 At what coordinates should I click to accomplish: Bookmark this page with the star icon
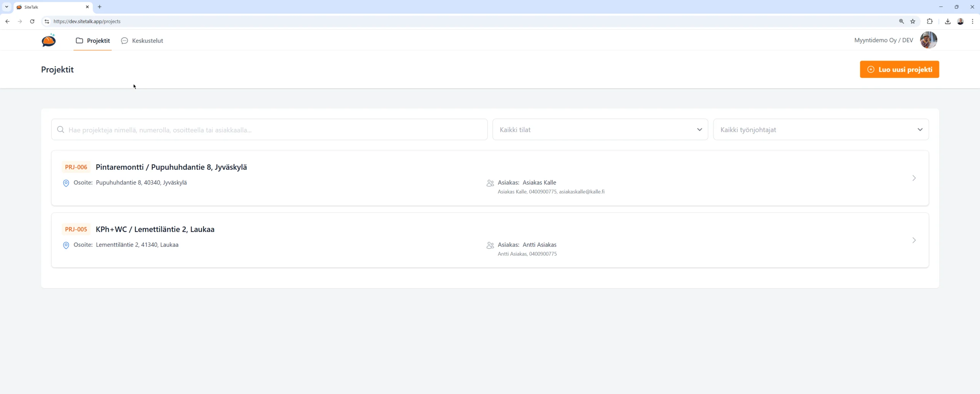[913, 21]
